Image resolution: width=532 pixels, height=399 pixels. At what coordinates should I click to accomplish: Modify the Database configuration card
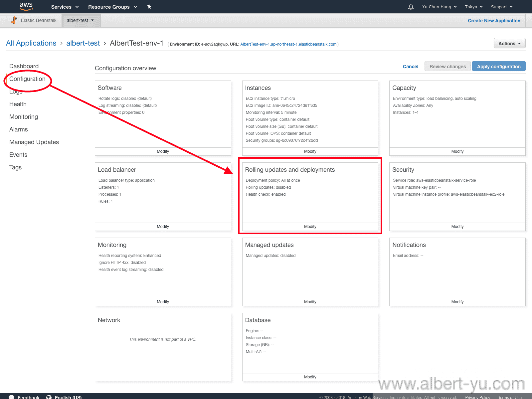[x=310, y=377]
